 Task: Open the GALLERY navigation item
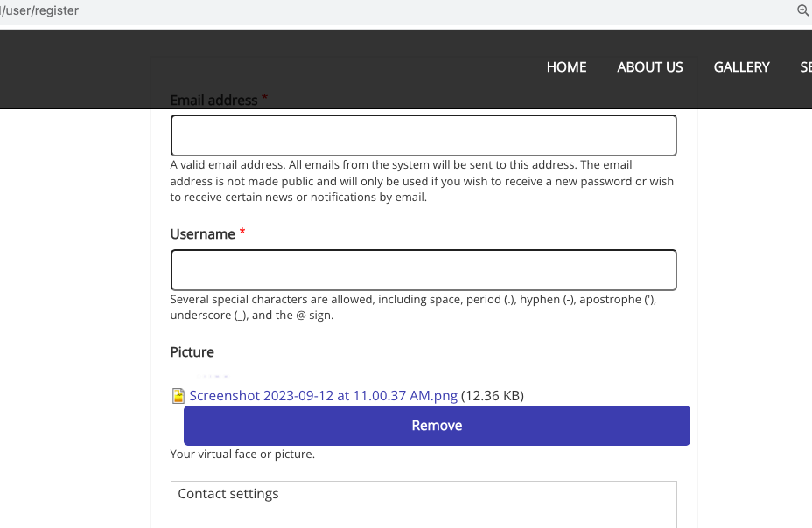coord(741,67)
